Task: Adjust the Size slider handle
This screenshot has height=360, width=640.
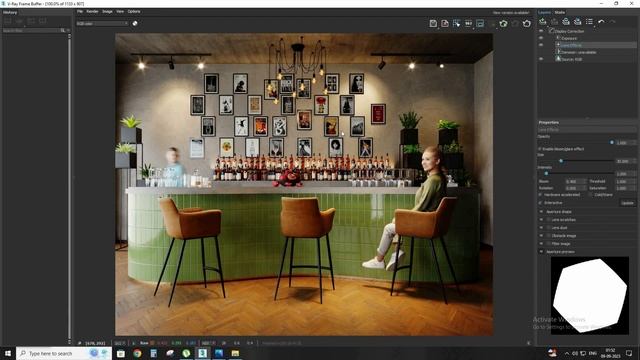Action: pyautogui.click(x=561, y=161)
